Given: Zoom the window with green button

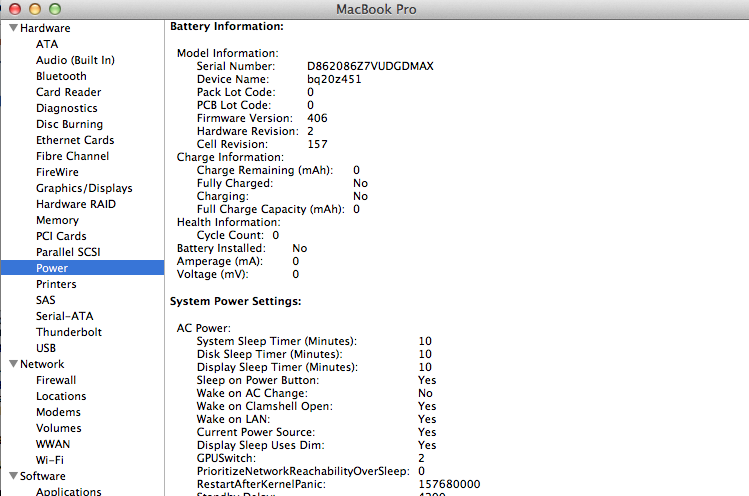Looking at the screenshot, I should click(55, 9).
